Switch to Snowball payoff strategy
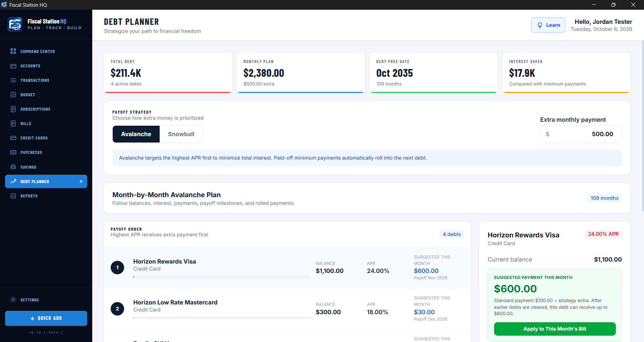Viewport: 644px width, 342px height. coord(181,134)
